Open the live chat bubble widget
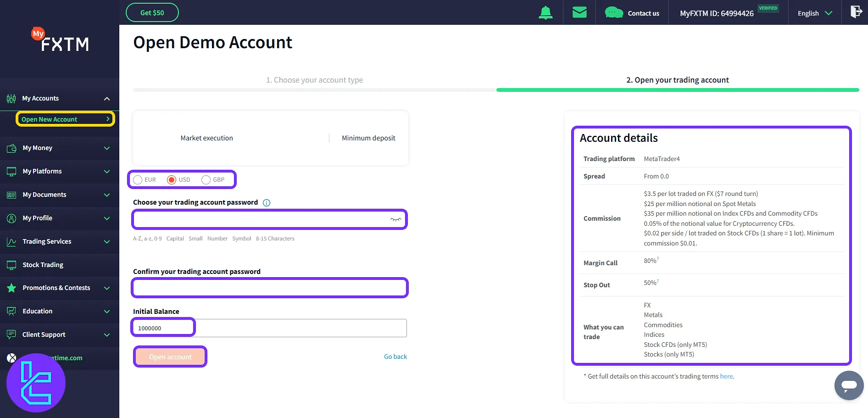Screen dimensions: 868x418 pos(849,385)
